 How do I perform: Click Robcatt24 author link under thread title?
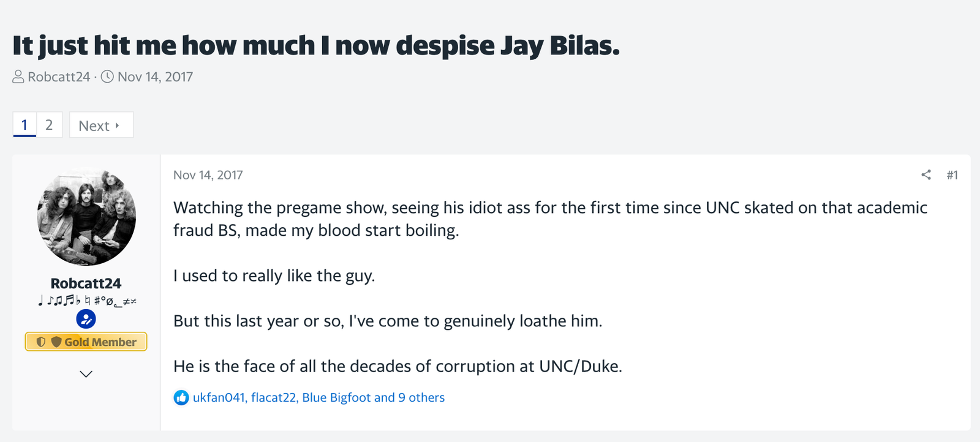[x=59, y=77]
